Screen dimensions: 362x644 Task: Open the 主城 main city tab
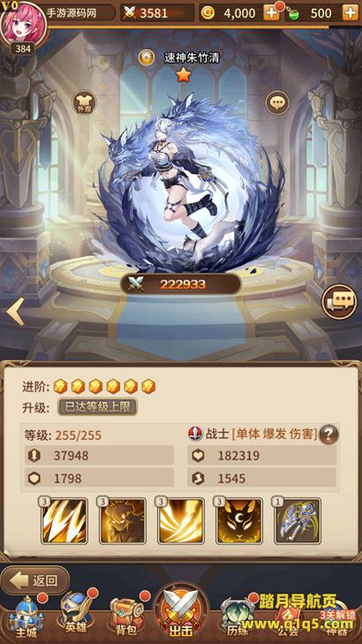26,615
